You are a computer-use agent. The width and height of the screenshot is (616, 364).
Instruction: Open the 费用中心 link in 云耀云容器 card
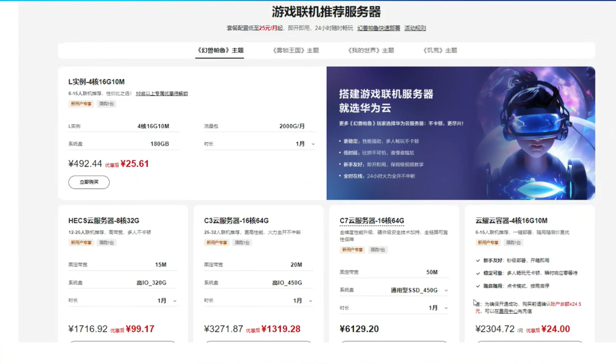(508, 311)
